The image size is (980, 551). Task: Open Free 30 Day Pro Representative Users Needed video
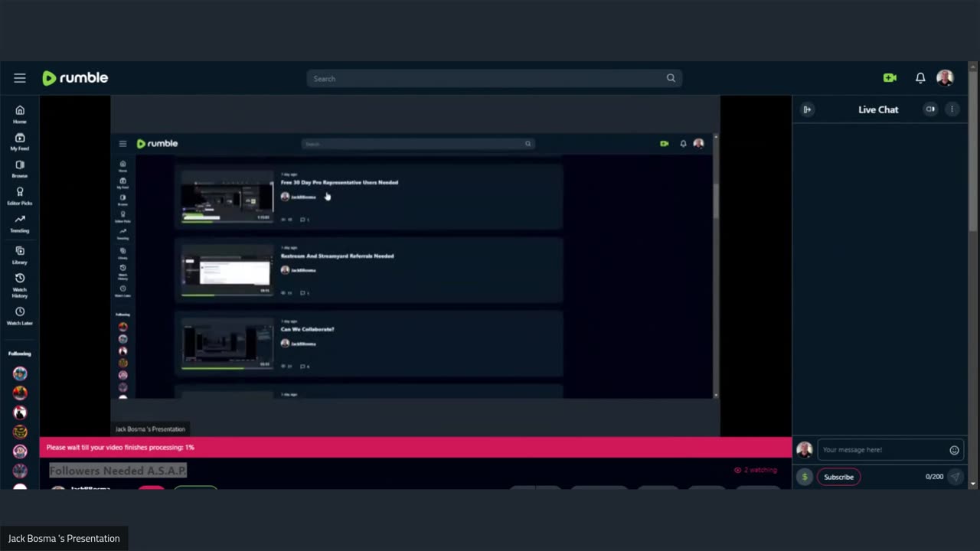click(339, 182)
